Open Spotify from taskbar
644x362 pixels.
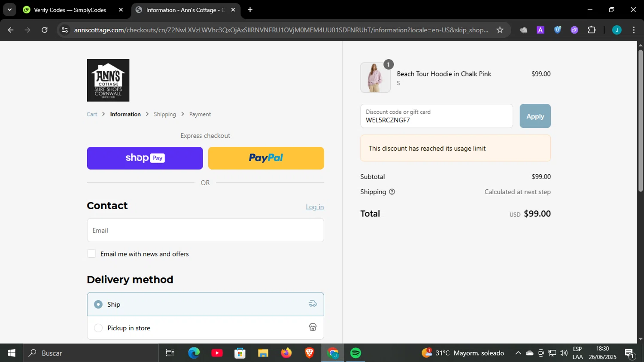[355, 353]
